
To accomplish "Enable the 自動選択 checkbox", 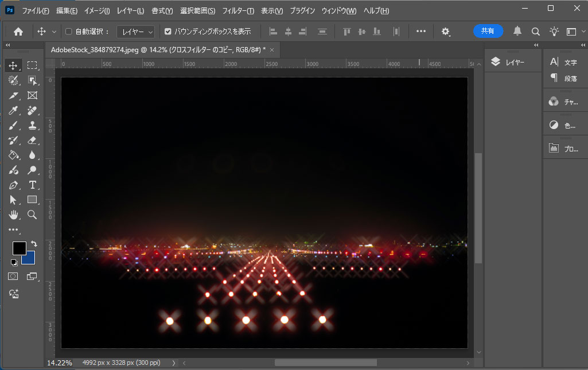I will click(x=69, y=32).
